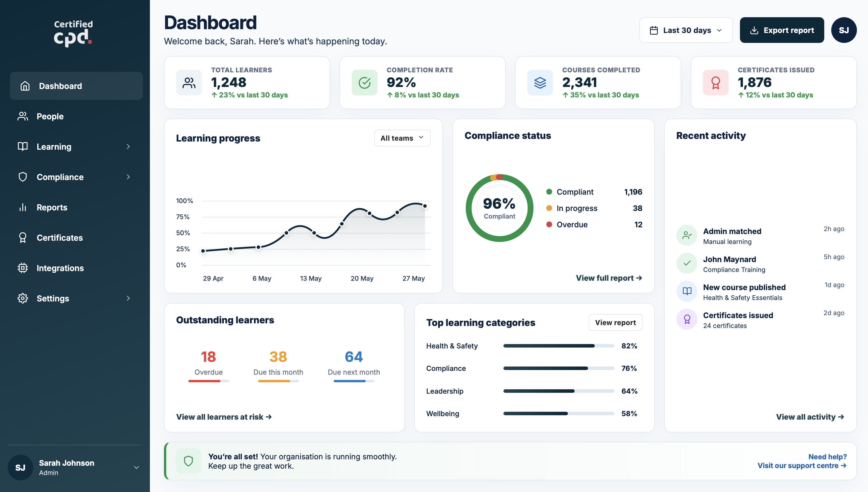Expand the Settings submenu chevron
Screen dimensions: 868x492
click(128, 298)
